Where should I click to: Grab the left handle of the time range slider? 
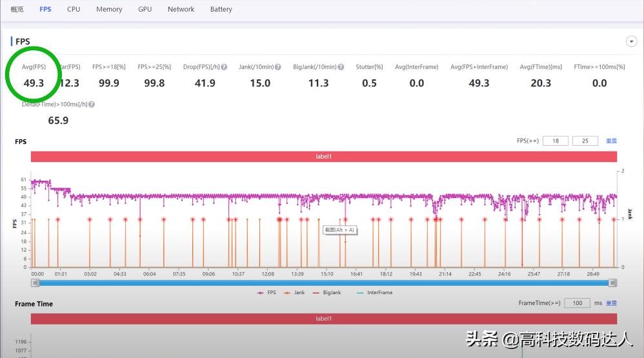pos(35,283)
